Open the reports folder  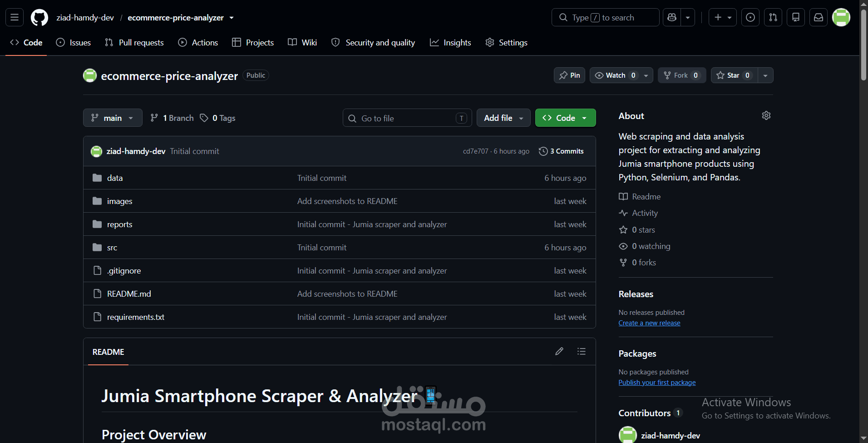click(120, 224)
